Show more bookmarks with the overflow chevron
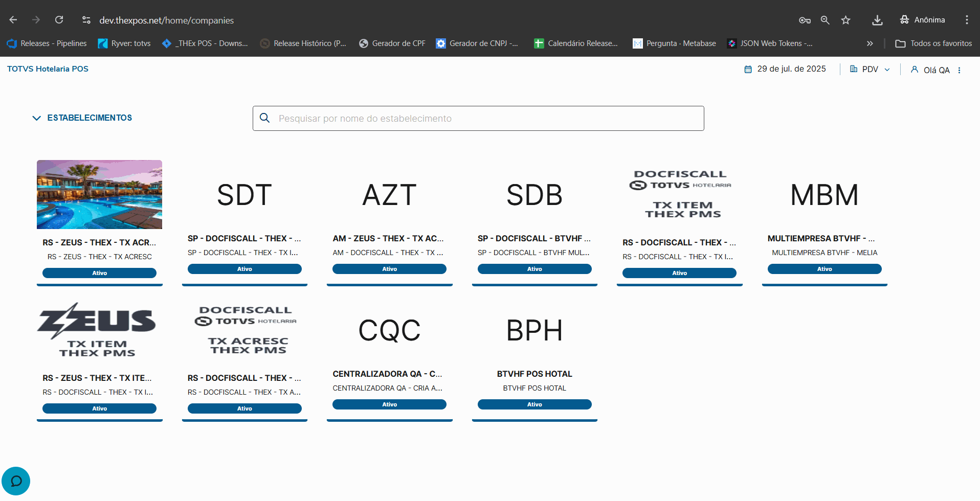 (870, 43)
